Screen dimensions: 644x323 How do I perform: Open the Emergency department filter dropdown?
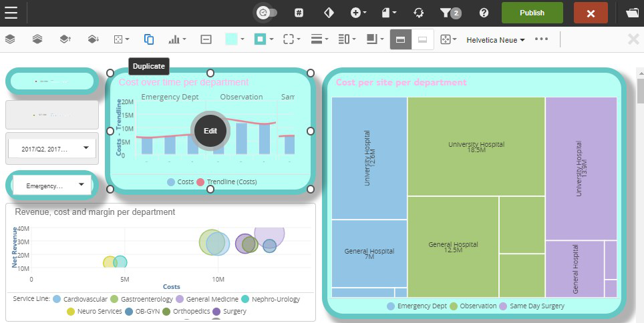coord(82,185)
